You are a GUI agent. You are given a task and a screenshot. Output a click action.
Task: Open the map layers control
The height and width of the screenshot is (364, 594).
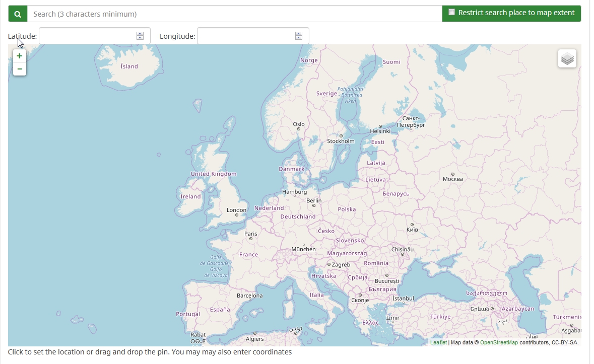(567, 58)
